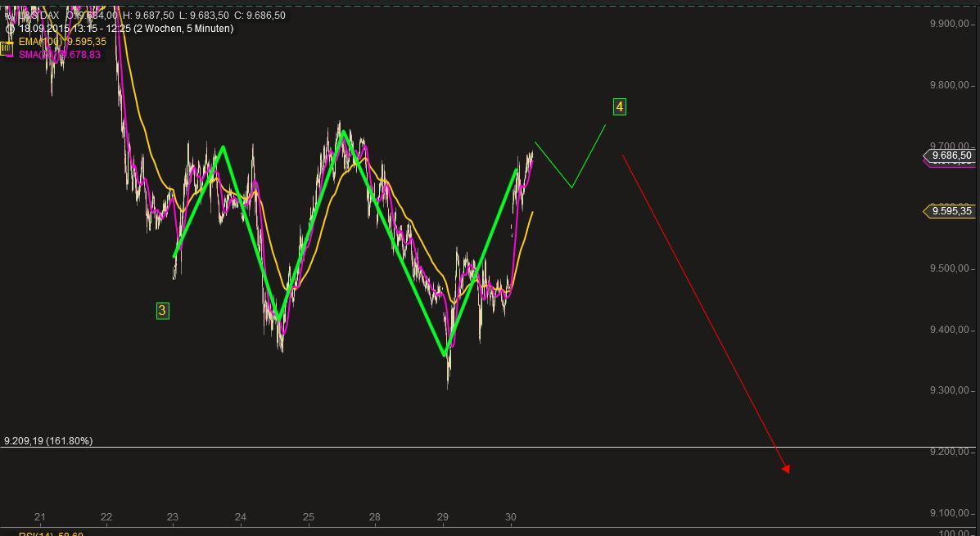The height and width of the screenshot is (536, 980).
Task: Click the percent scale icon before L&S DAX
Action: [x=11, y=15]
